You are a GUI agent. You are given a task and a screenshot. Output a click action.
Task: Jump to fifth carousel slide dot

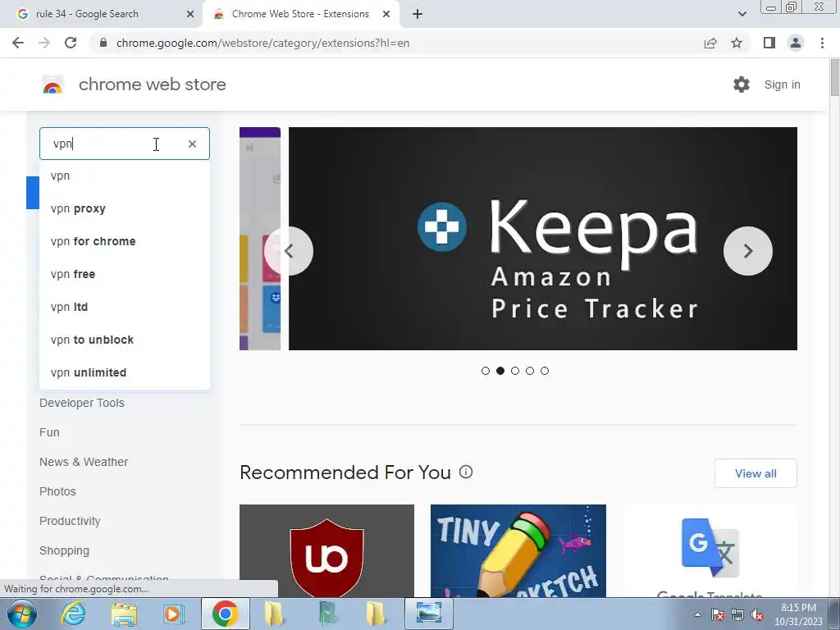545,371
